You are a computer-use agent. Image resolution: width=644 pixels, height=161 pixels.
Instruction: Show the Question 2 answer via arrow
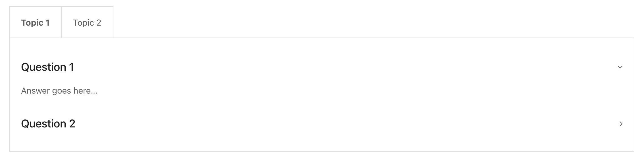point(621,124)
